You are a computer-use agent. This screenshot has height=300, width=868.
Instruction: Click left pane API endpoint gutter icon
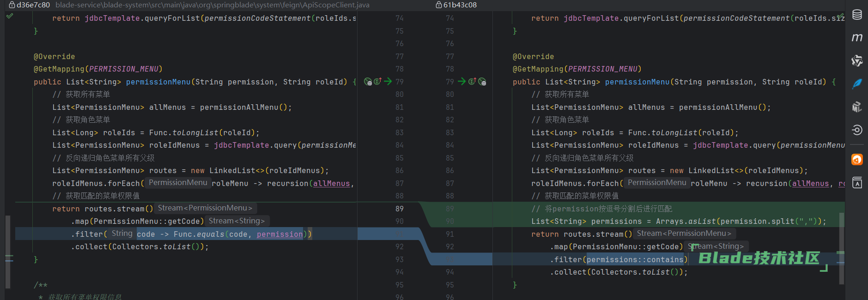368,82
